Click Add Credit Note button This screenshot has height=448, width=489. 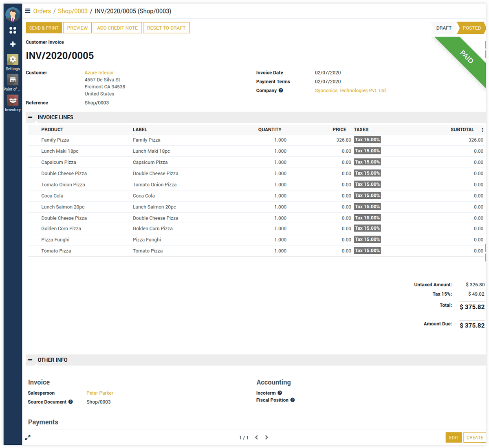tap(117, 28)
